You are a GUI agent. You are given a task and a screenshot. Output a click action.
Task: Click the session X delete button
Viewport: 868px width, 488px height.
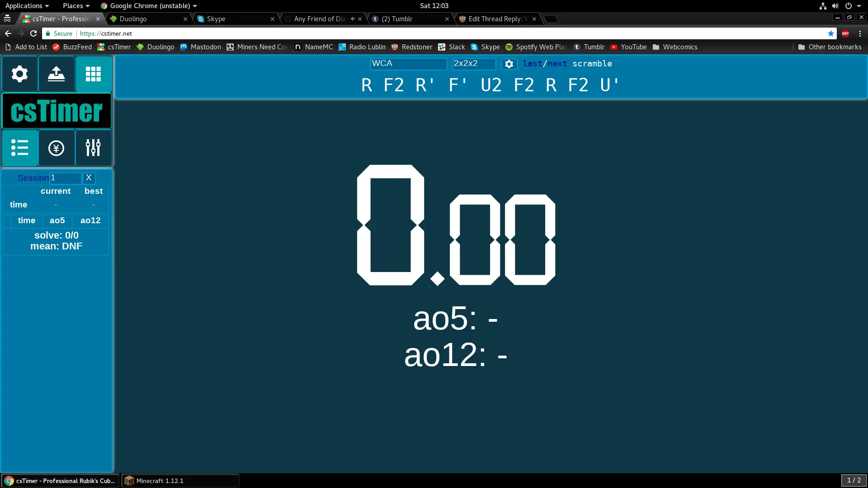[89, 178]
